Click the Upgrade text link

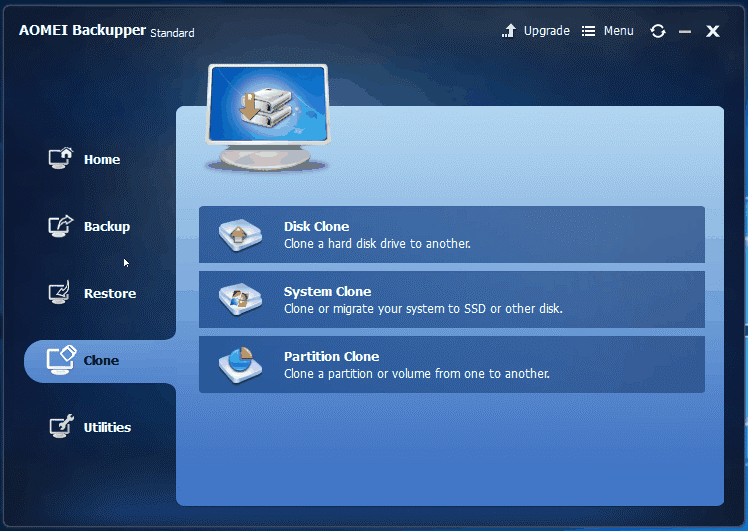[x=547, y=31]
